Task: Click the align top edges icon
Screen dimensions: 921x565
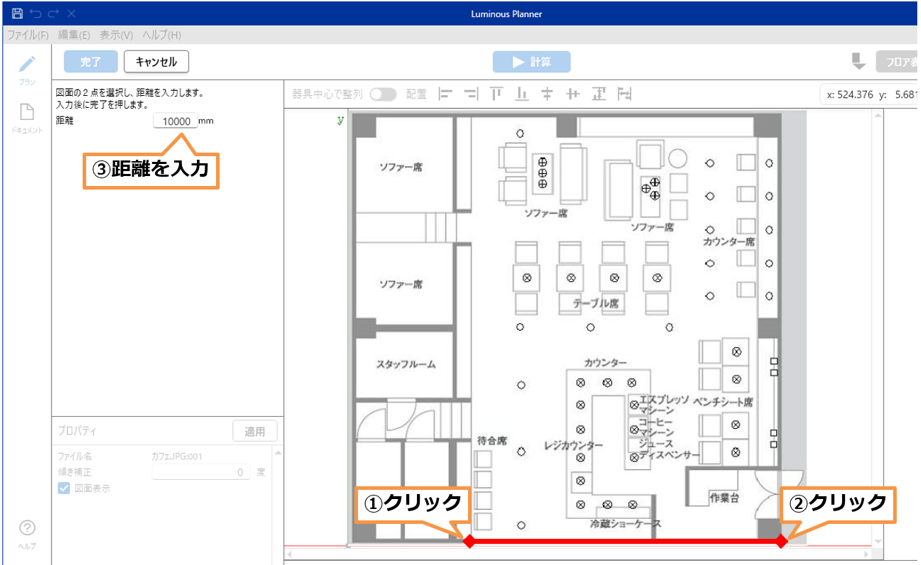Action: 496,94
